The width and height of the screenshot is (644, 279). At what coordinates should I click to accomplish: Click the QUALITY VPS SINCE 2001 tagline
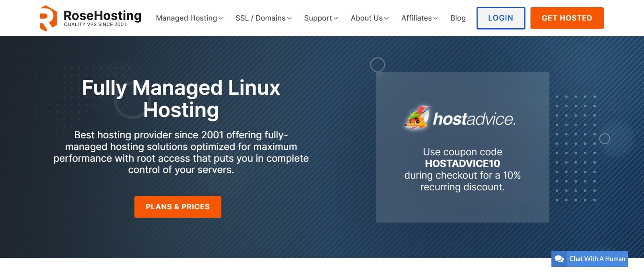[x=95, y=25]
